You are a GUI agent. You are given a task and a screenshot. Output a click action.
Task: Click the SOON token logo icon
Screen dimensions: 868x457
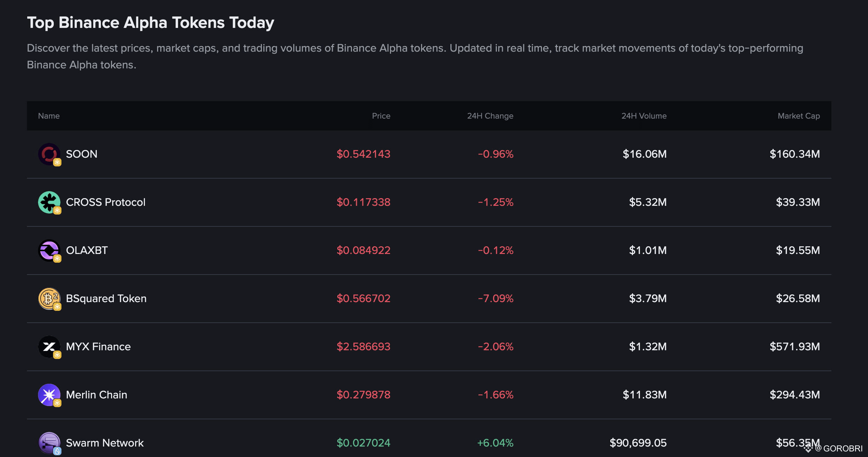(49, 154)
